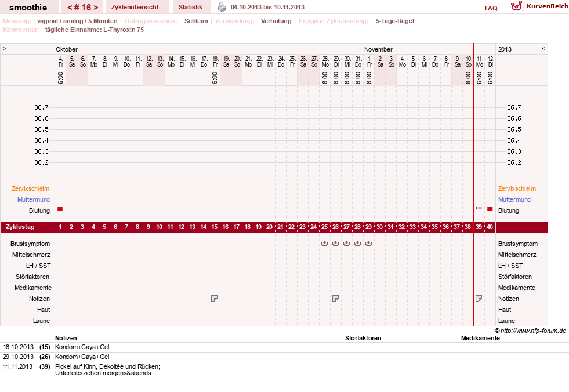Click the spotting dots on cycle day 39
This screenshot has width=569, height=392.
(x=479, y=208)
